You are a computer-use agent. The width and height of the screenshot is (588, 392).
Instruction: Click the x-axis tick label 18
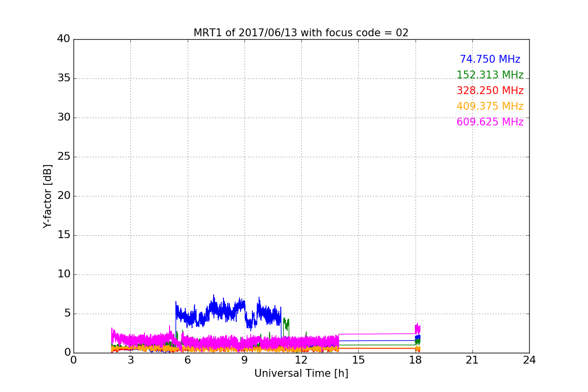click(416, 360)
